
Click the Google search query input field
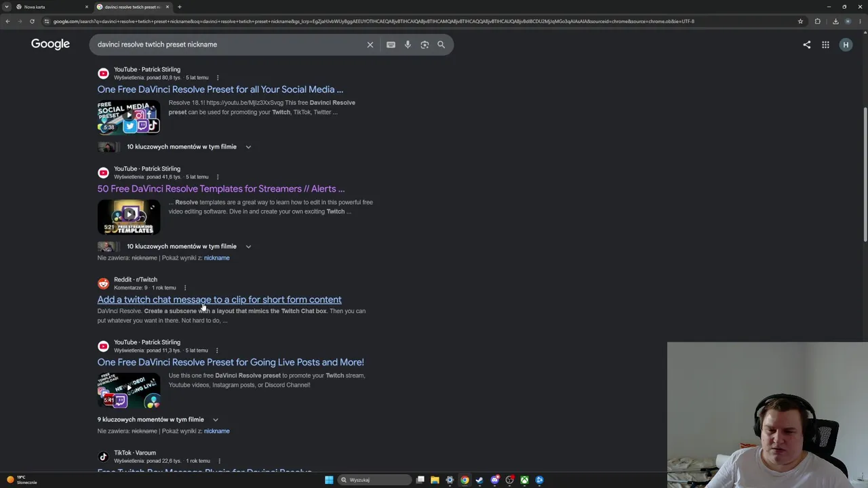[227, 45]
